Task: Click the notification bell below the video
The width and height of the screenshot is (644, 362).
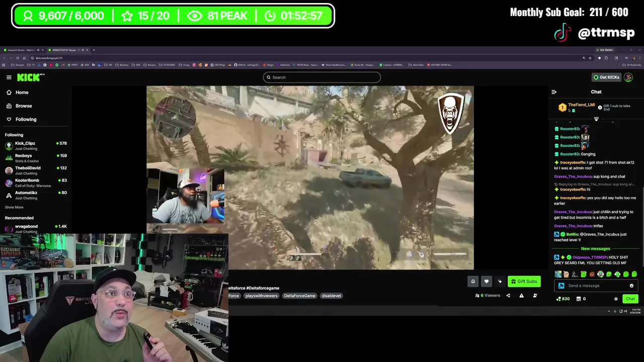Action: [x=472, y=282]
